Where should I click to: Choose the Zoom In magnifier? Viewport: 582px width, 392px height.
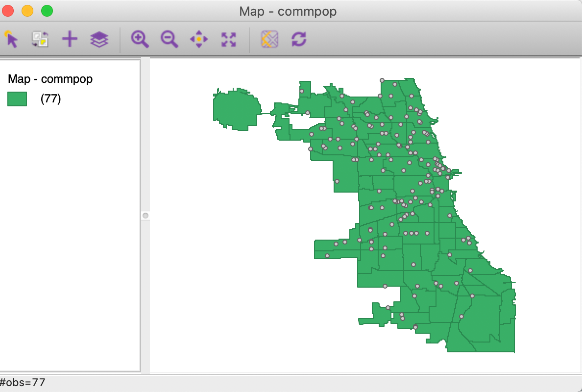click(140, 39)
